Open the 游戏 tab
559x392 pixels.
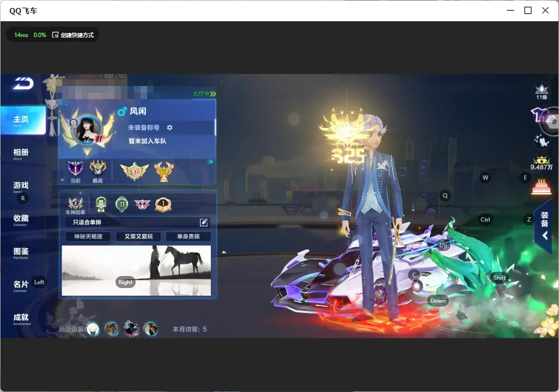click(21, 186)
